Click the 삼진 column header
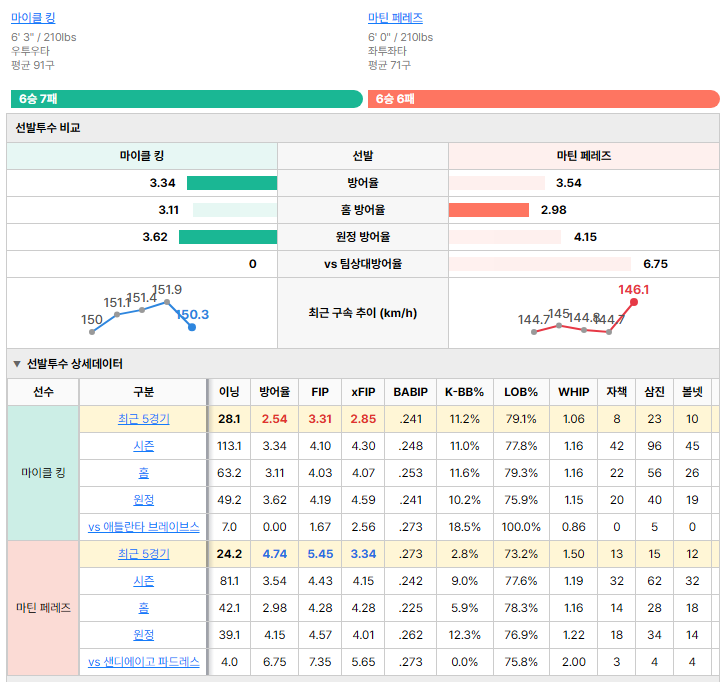 (x=654, y=392)
